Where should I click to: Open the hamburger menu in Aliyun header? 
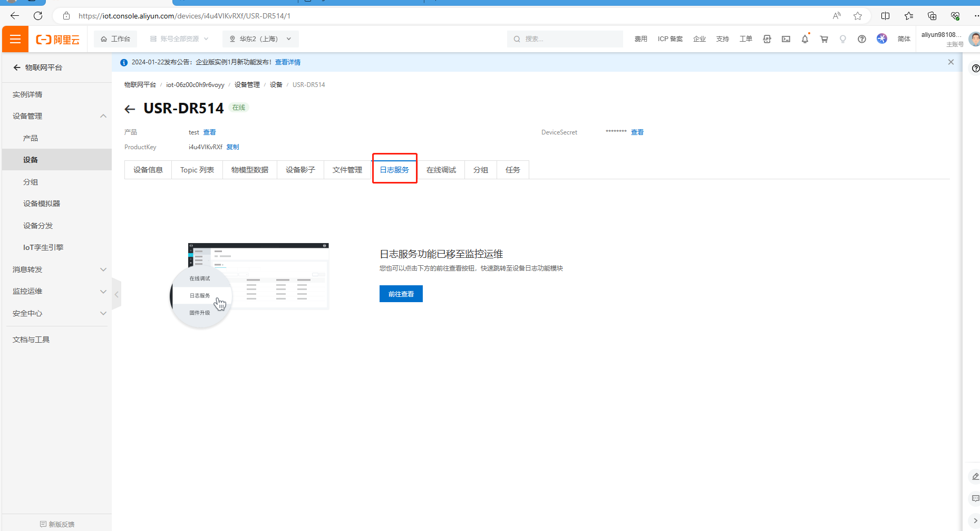(x=15, y=39)
